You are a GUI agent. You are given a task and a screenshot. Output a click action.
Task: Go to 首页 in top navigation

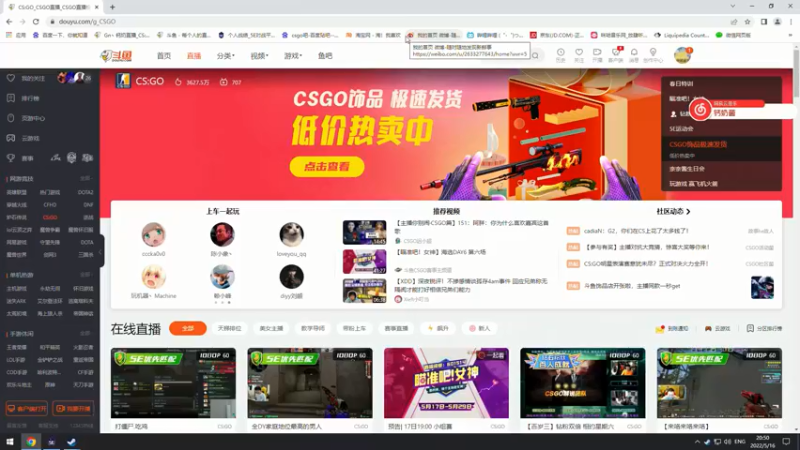pyautogui.click(x=164, y=56)
